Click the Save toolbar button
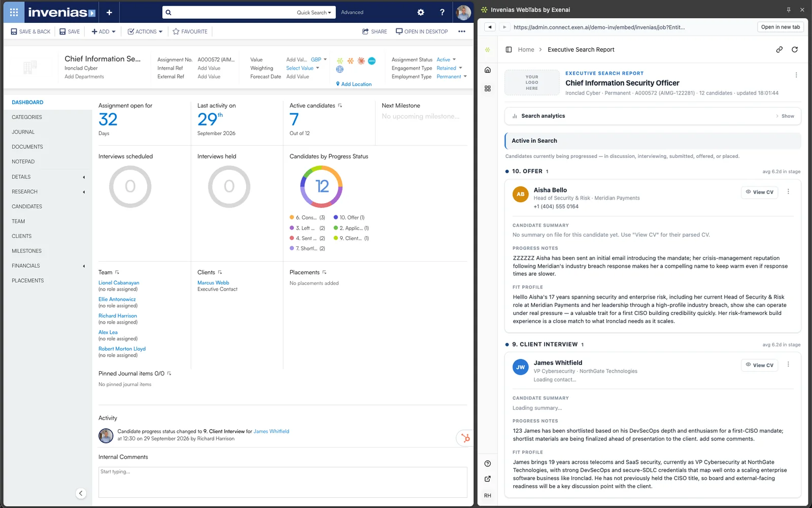 coord(70,31)
